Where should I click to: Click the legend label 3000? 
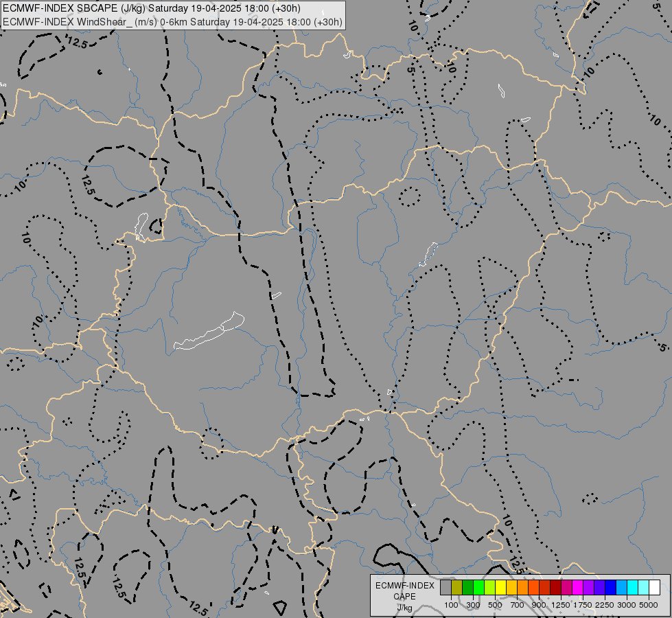(627, 605)
